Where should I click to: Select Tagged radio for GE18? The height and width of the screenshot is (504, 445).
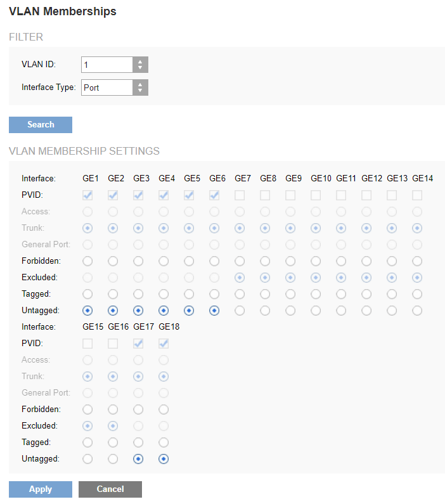coord(164,443)
